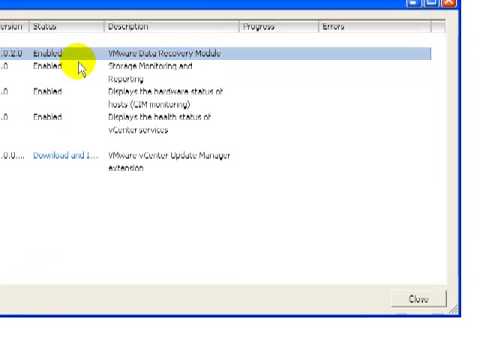Click the Close button
This screenshot has height=360, width=480.
coord(419,299)
